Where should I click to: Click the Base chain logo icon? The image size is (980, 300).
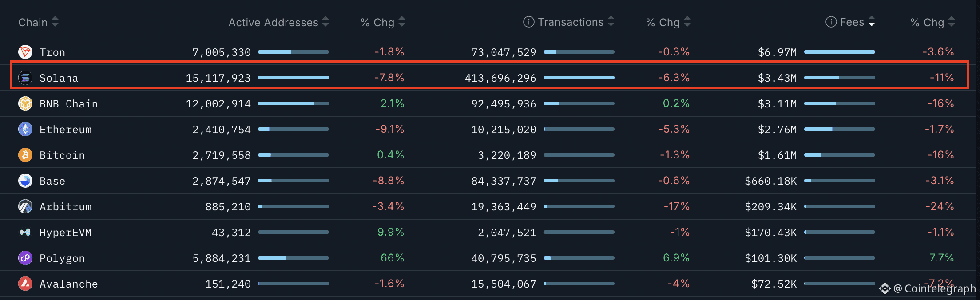pyautogui.click(x=25, y=181)
